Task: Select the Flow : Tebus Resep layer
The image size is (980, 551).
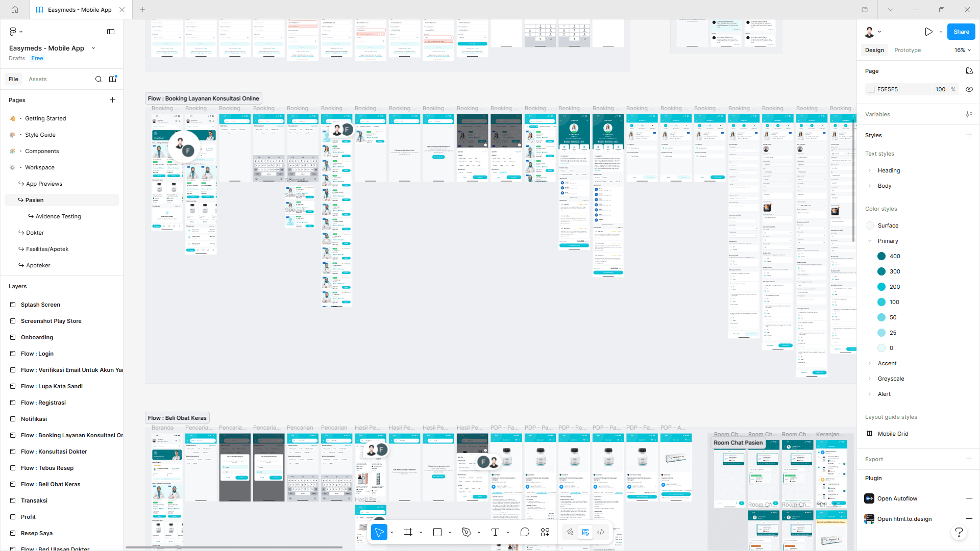Action: [47, 468]
